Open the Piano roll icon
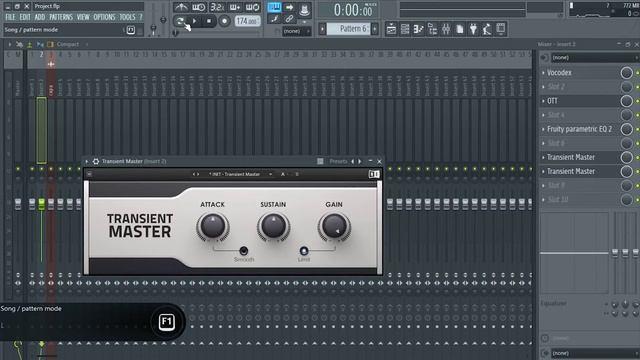Screen dimensions: 640x360 tap(418, 29)
